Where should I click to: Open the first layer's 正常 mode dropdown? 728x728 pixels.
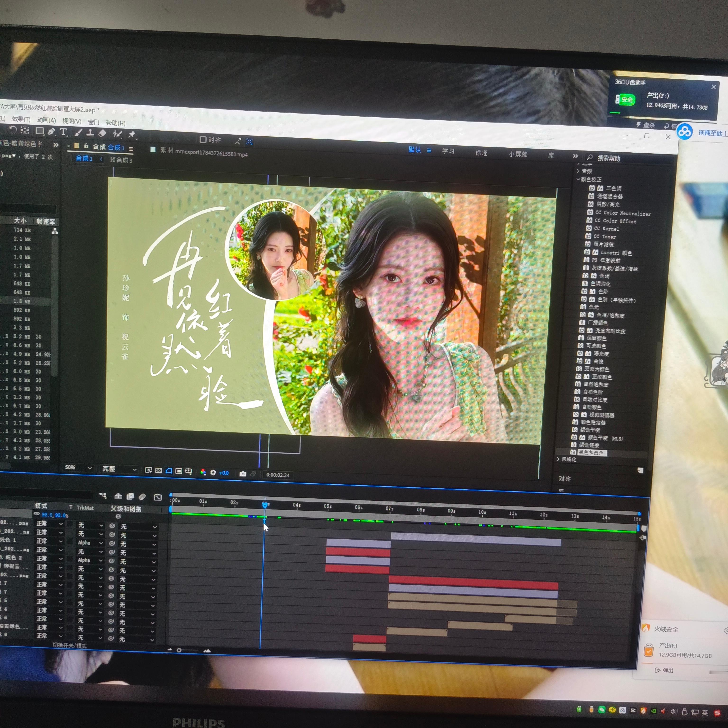pyautogui.click(x=49, y=524)
